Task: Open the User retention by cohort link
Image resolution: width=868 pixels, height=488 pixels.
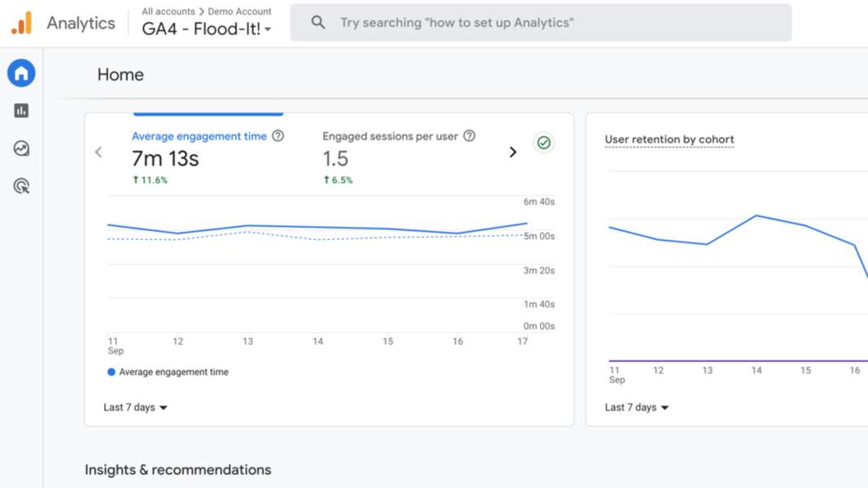Action: 669,139
